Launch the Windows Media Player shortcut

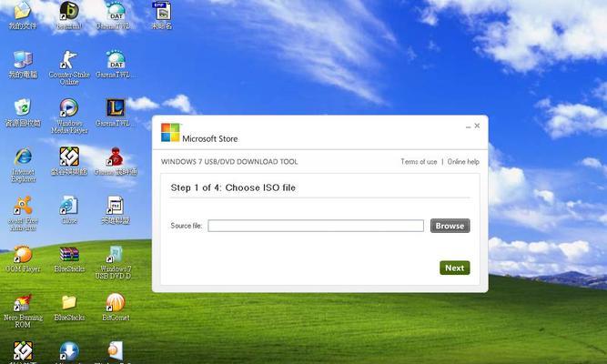coord(69,116)
